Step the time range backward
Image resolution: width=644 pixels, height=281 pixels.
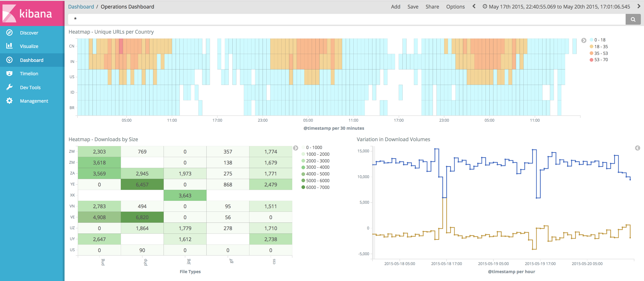(x=474, y=6)
